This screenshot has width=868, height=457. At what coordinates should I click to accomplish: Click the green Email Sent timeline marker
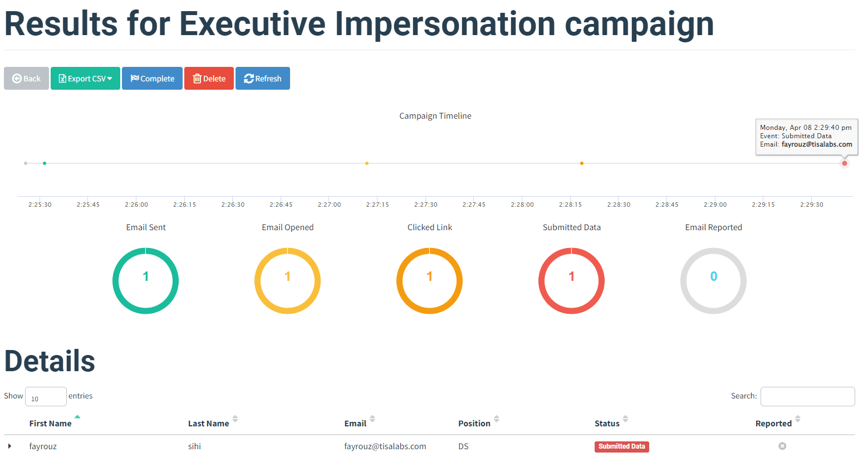coord(45,163)
